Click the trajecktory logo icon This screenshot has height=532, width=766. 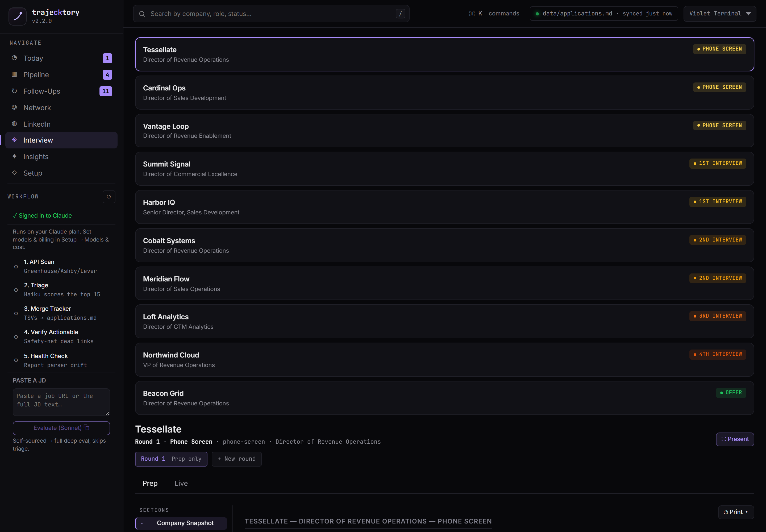coord(17,16)
